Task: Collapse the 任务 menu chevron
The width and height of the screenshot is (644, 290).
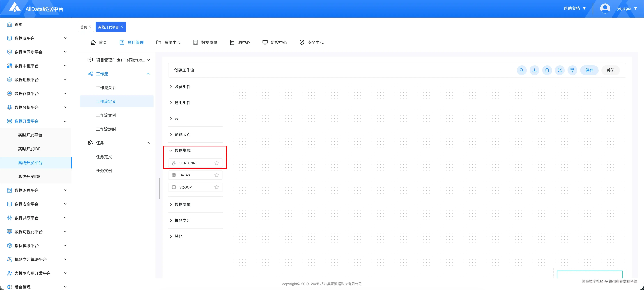Action: pos(148,143)
